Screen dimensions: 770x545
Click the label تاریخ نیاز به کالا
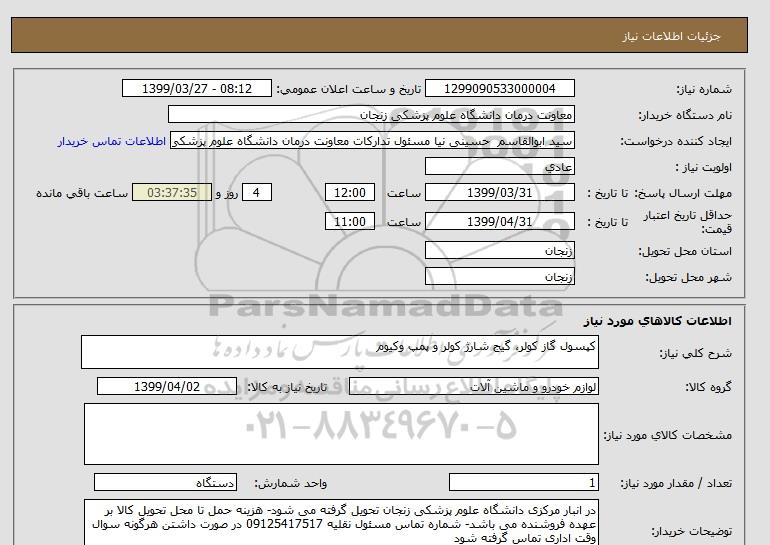pyautogui.click(x=287, y=387)
